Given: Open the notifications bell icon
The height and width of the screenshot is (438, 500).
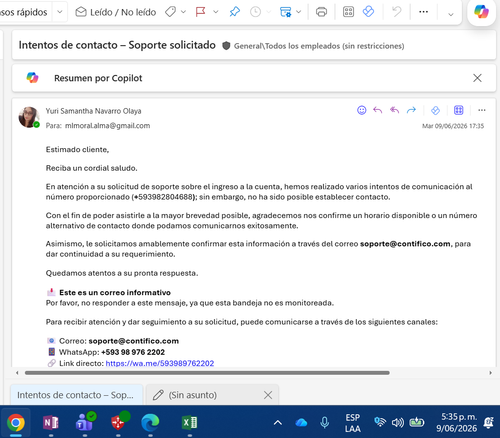Looking at the screenshot, I should [489, 423].
